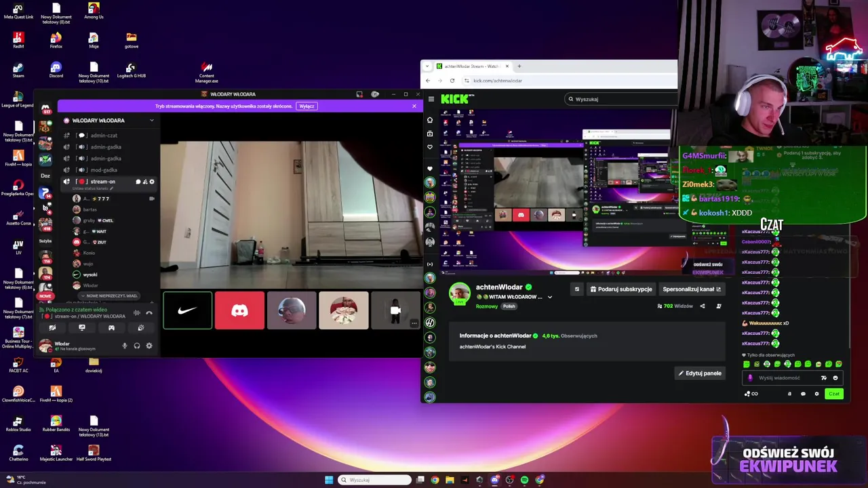Open the Discord desktop shortcut
The width and height of the screenshot is (868, 488).
pos(56,69)
